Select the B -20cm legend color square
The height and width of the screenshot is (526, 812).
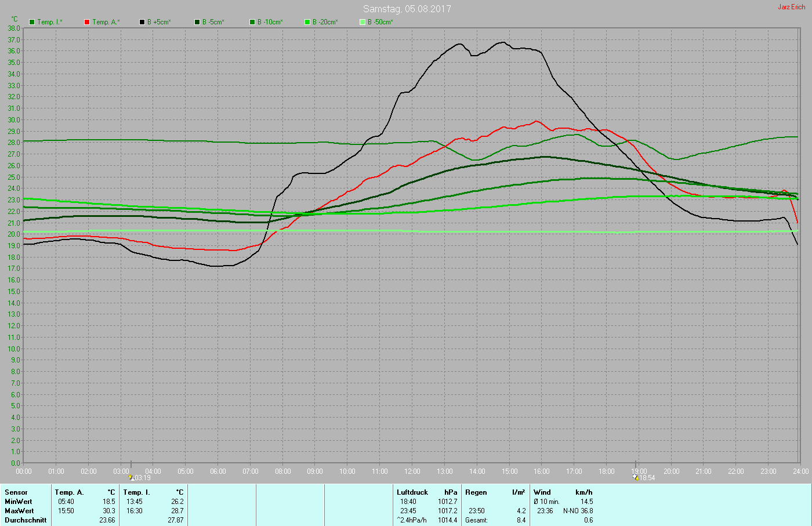(x=307, y=22)
